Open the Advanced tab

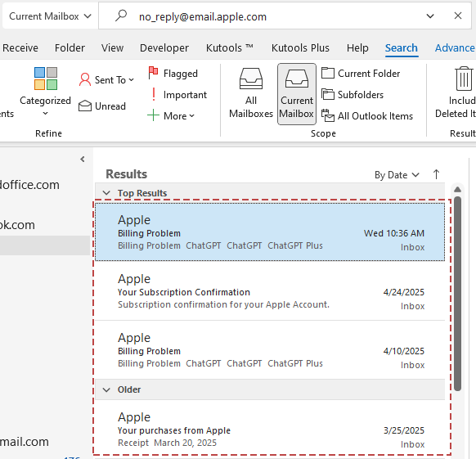(x=455, y=48)
